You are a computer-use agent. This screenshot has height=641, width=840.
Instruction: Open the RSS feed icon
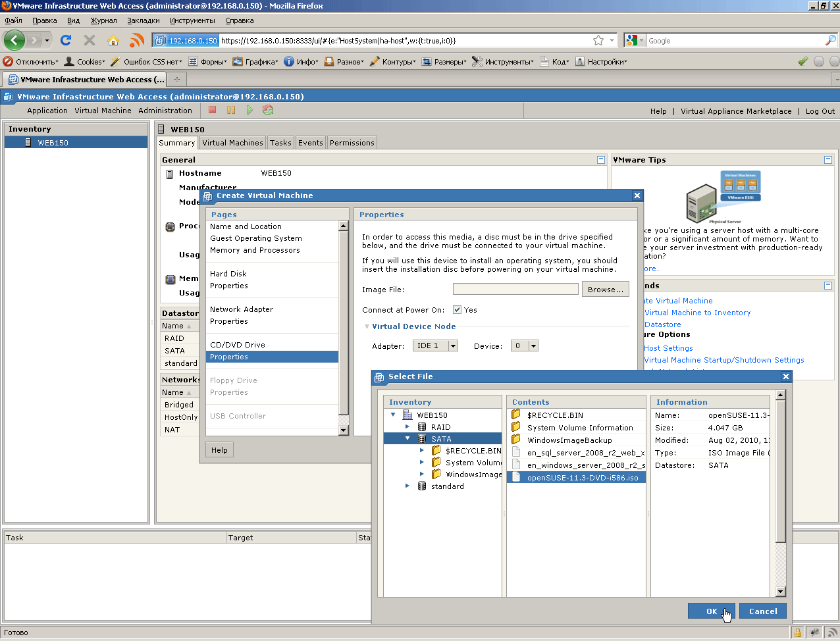[x=137, y=40]
